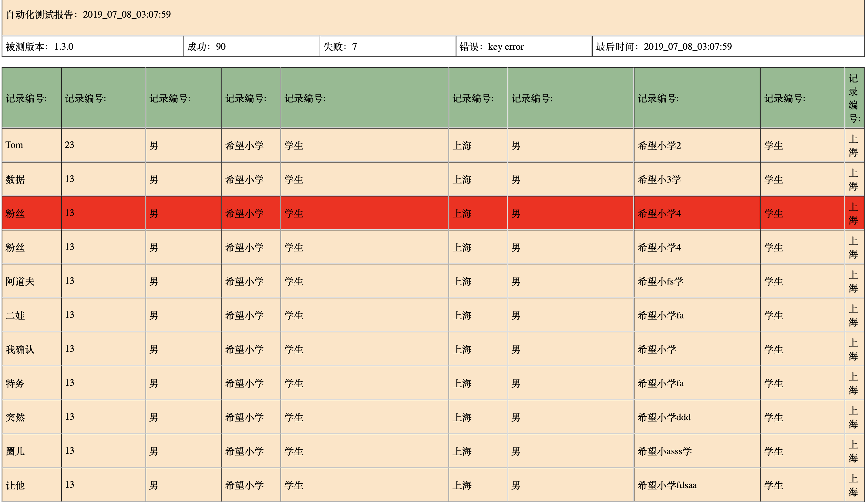This screenshot has height=504, width=865.
Task: Select the 失败: 7 summary cell
Action: 340,47
